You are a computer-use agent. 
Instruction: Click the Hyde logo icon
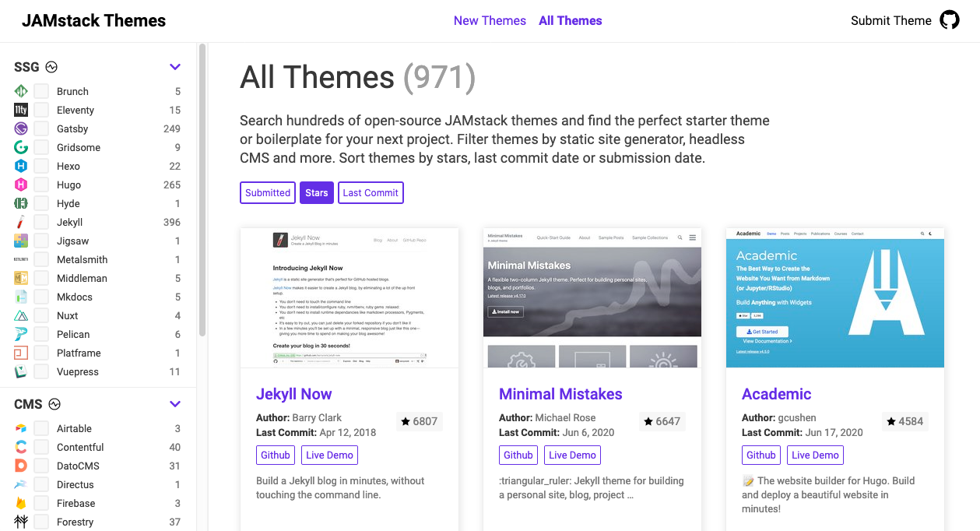click(x=21, y=203)
